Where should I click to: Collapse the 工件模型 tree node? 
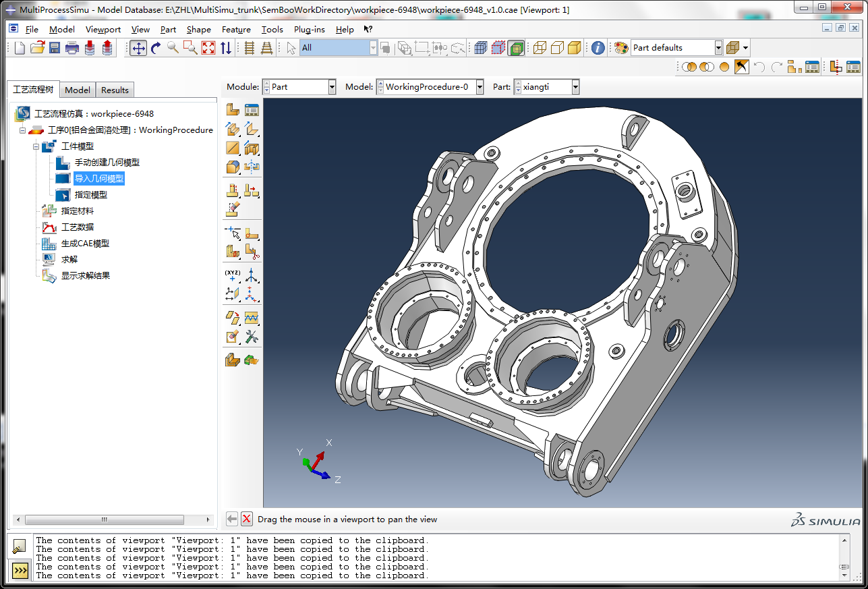(36, 146)
